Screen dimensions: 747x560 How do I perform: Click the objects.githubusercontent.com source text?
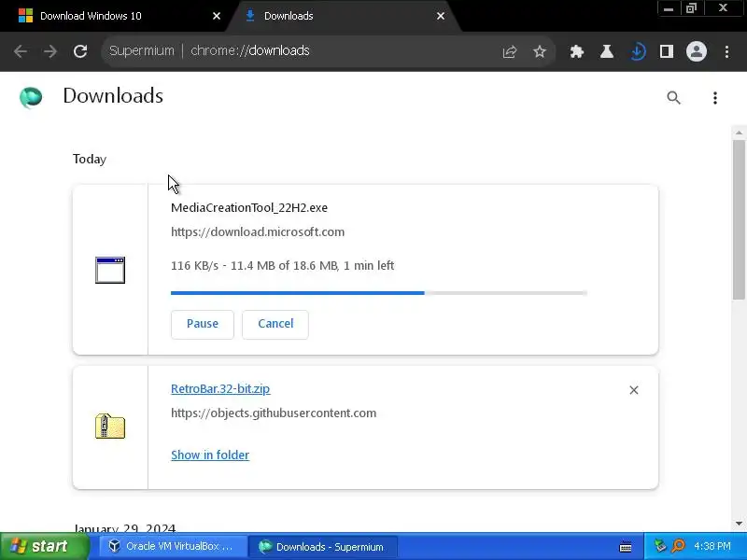point(274,413)
